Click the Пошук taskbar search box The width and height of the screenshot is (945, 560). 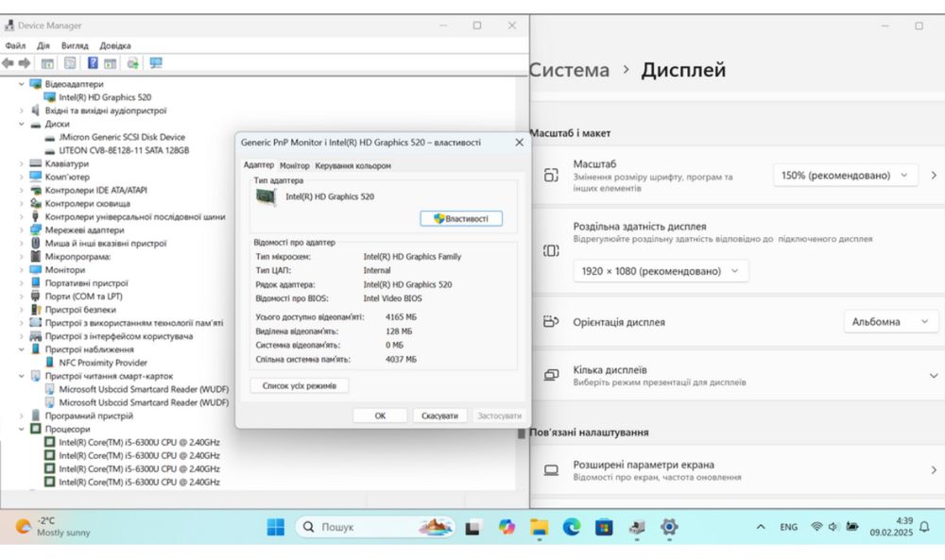pos(375,527)
